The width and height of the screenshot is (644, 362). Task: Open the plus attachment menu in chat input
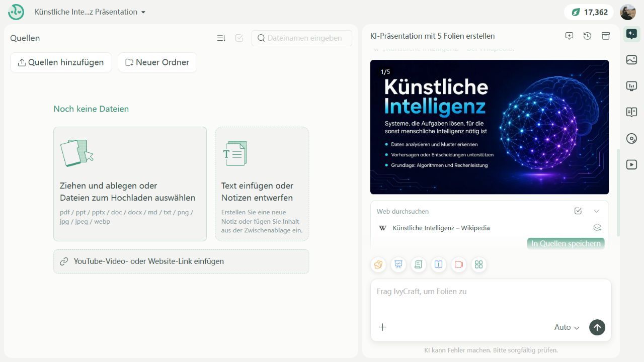point(382,327)
